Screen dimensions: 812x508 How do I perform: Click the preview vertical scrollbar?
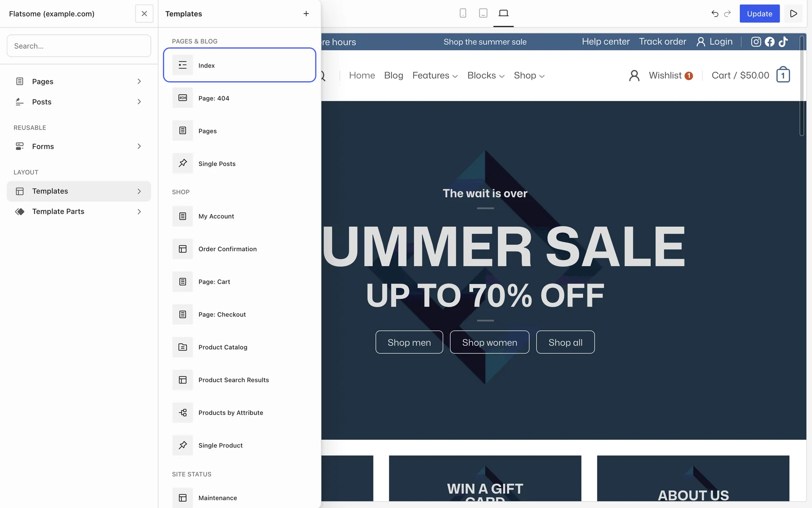pos(802,86)
